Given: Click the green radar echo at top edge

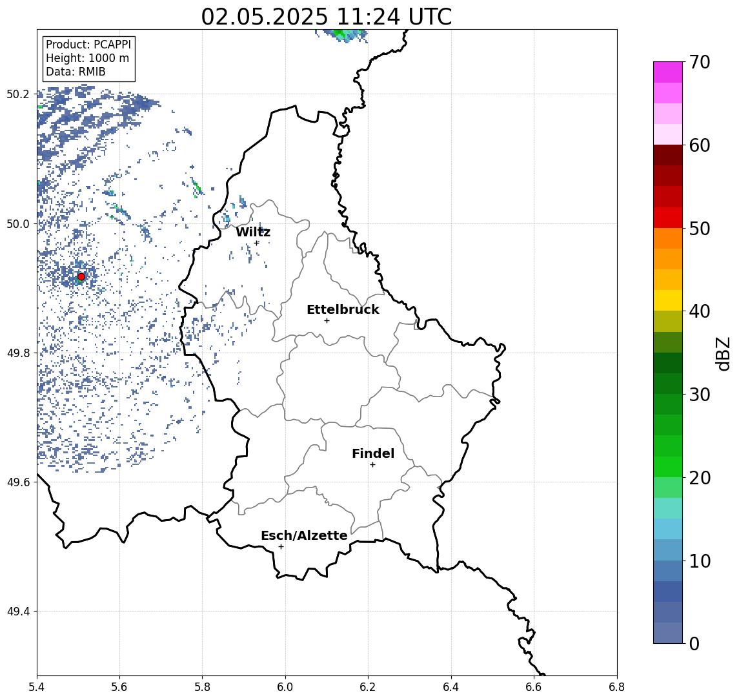Looking at the screenshot, I should [x=341, y=35].
